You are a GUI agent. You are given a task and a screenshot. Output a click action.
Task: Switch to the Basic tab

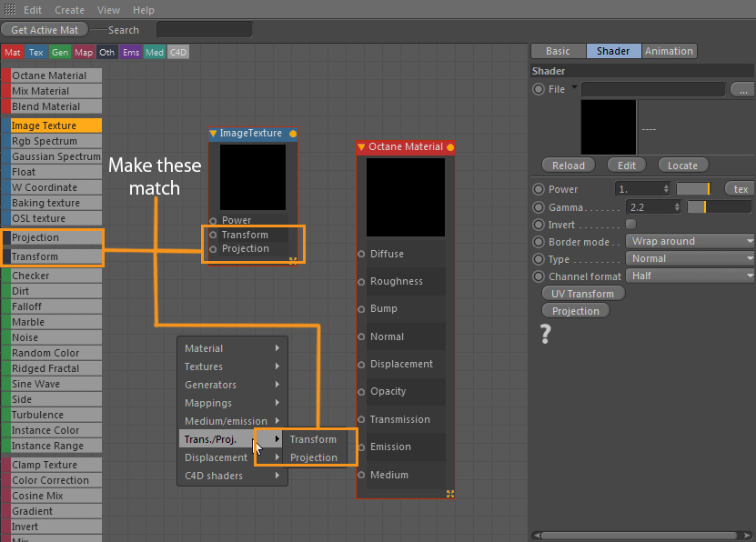tap(559, 51)
